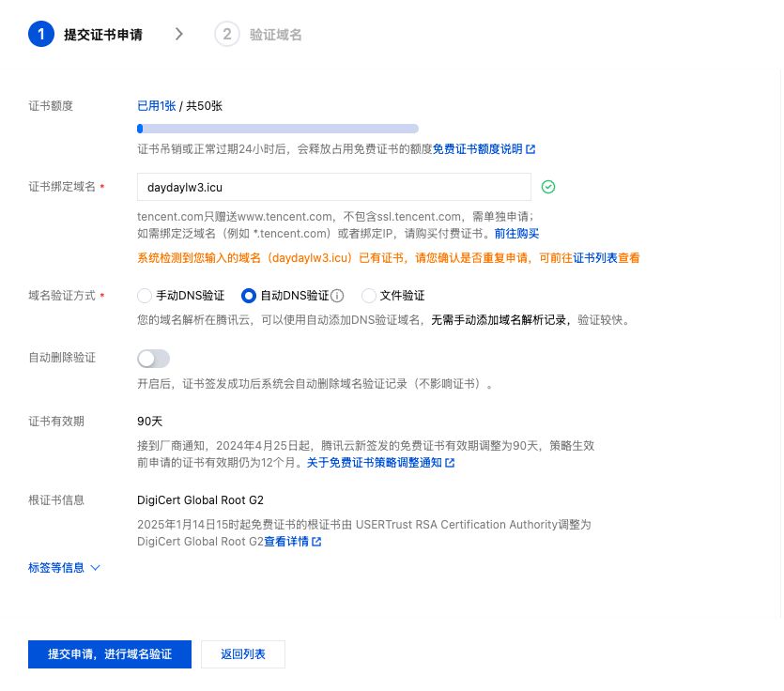Click step 1 circle icon 提交证书申请
This screenshot has width=784, height=691.
pyautogui.click(x=41, y=34)
